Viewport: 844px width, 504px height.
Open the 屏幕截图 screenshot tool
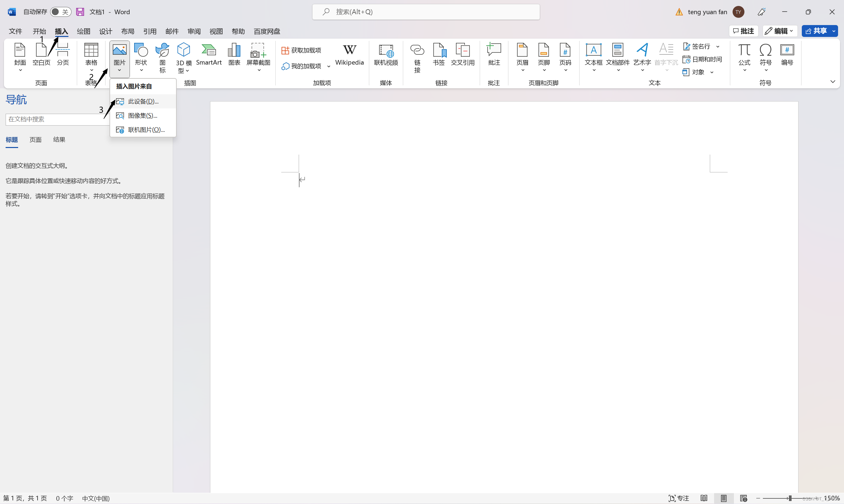click(x=258, y=57)
